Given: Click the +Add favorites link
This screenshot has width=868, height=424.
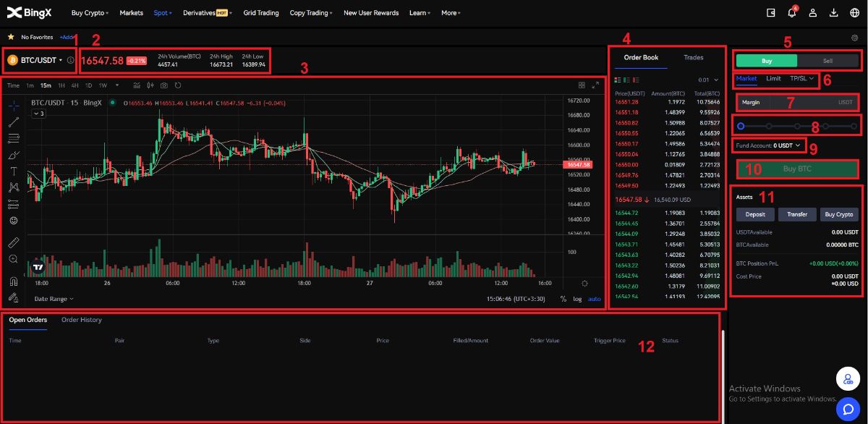Looking at the screenshot, I should [x=67, y=37].
